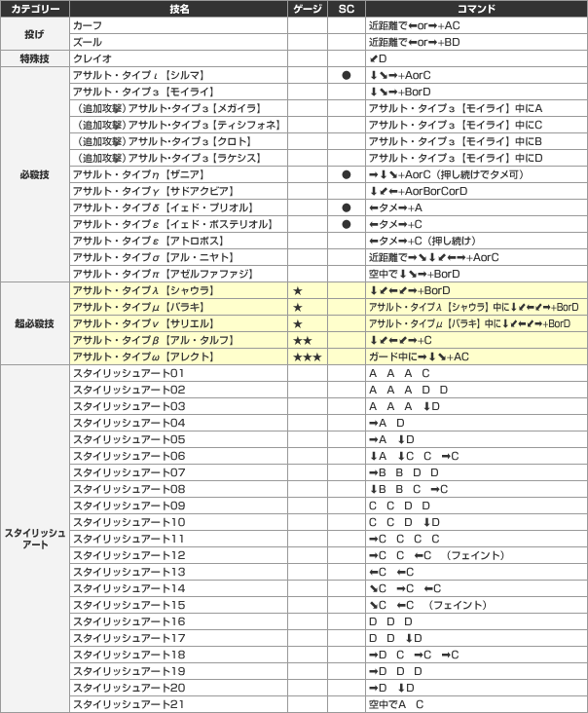Click the ↓↙←↙→+C command cell
The image size is (588, 713).
point(476,340)
